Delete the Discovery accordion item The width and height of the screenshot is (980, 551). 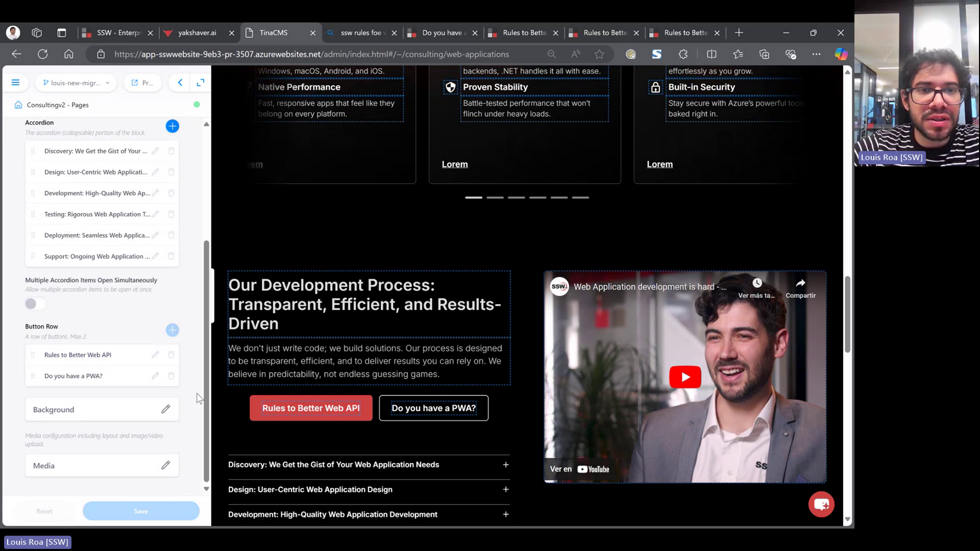[171, 151]
